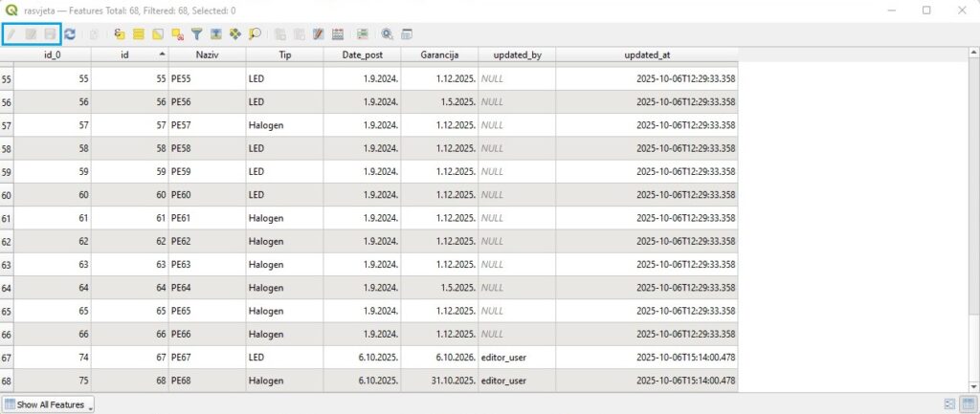Invert the feature selection
980x414 pixels.
(158, 34)
